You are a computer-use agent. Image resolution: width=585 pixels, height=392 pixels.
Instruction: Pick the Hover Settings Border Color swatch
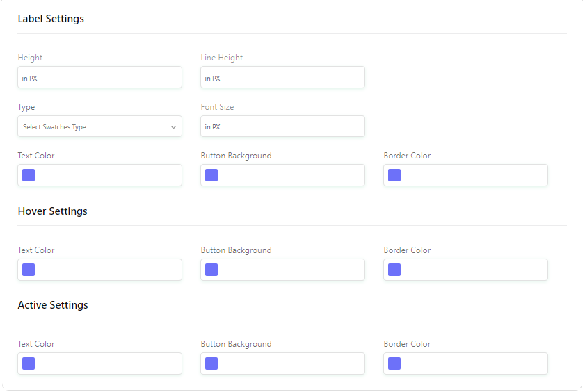(x=394, y=270)
